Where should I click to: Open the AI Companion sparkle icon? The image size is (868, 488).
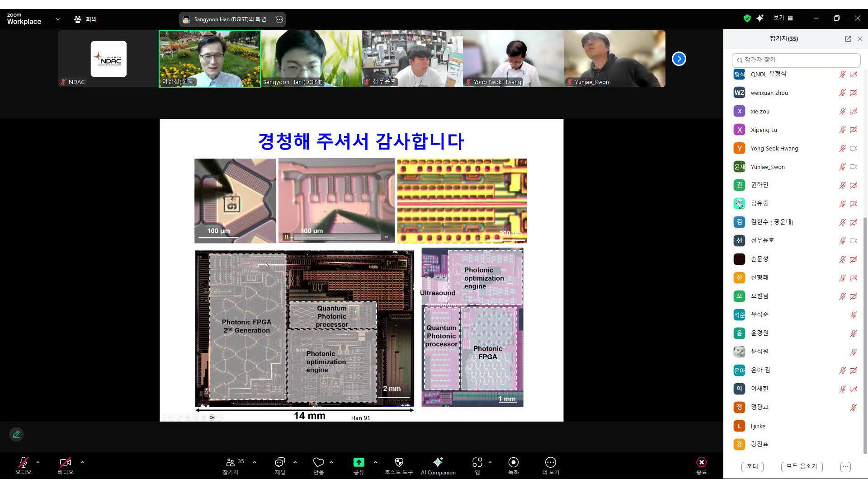coord(438,462)
